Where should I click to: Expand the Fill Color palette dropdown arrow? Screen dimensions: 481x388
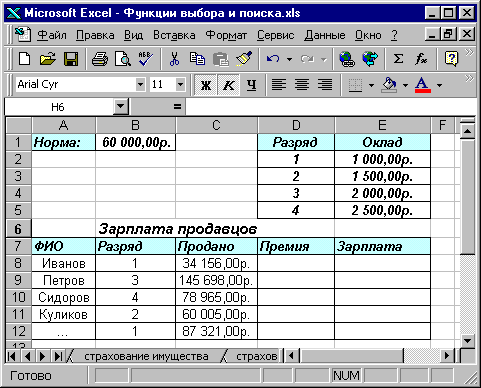click(405, 85)
